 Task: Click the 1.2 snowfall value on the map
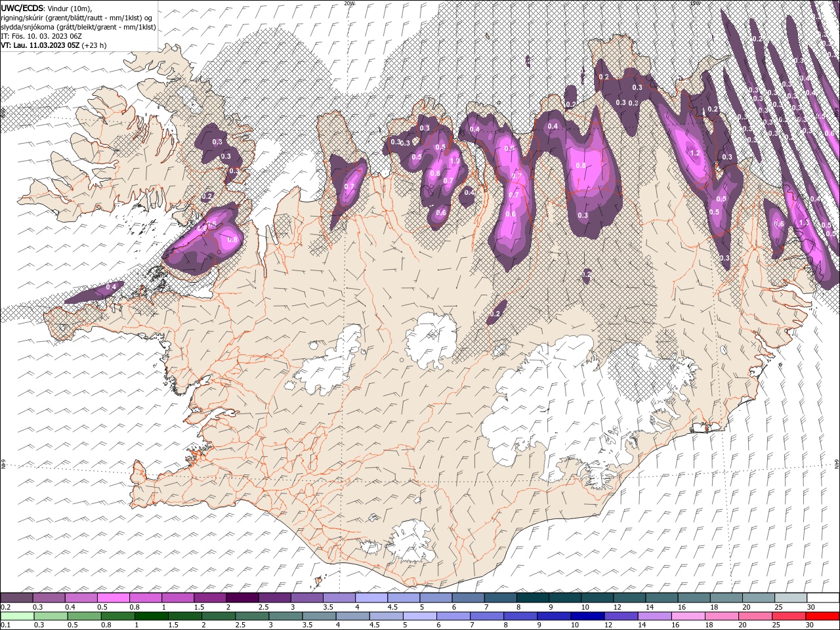point(695,153)
